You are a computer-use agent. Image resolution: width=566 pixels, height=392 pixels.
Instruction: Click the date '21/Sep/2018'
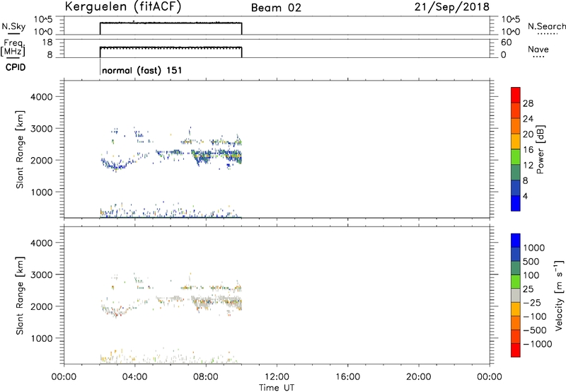pos(452,7)
